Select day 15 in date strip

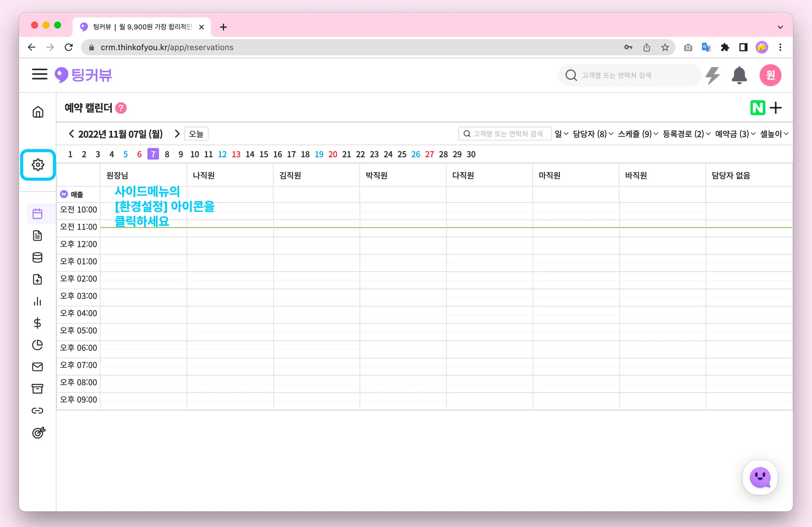pyautogui.click(x=264, y=154)
